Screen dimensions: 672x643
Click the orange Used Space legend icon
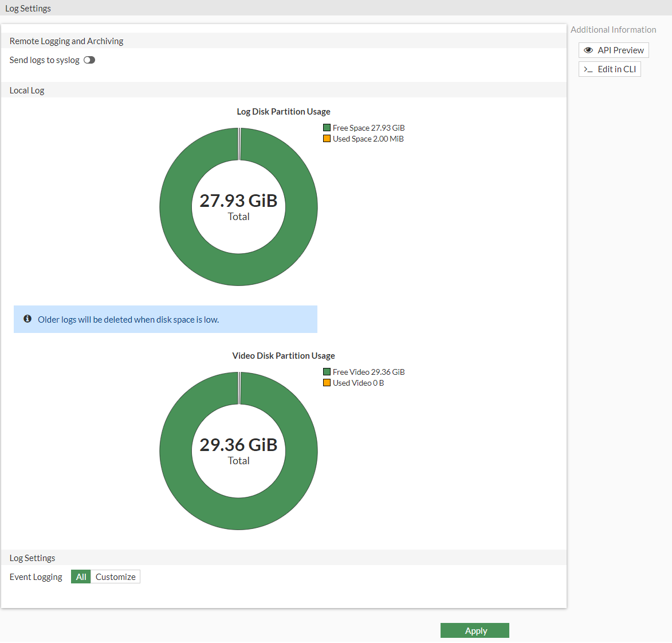[x=325, y=138]
